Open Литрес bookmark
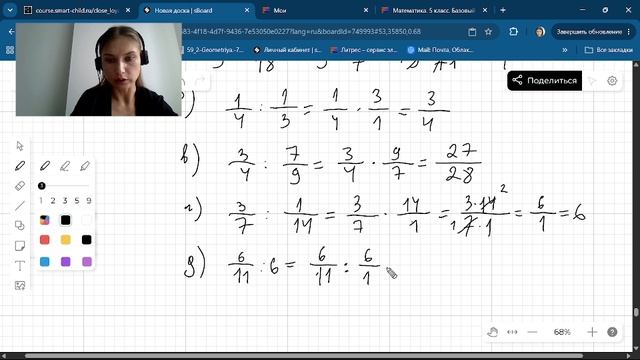Screen dimensions: 640x360 coord(364,50)
